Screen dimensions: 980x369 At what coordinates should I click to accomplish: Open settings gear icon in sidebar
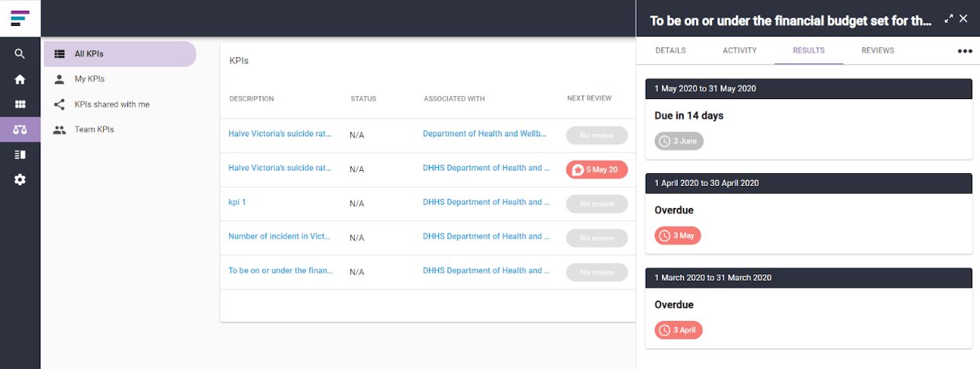(x=20, y=180)
